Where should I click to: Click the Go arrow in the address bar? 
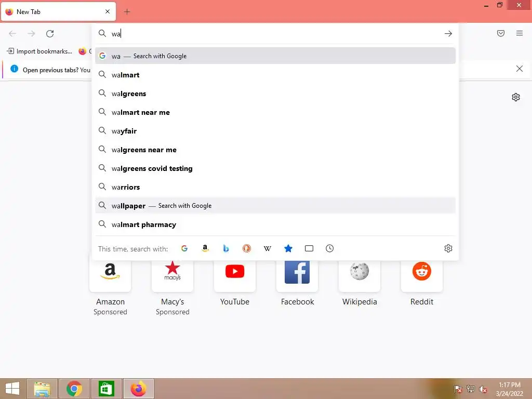(x=448, y=34)
